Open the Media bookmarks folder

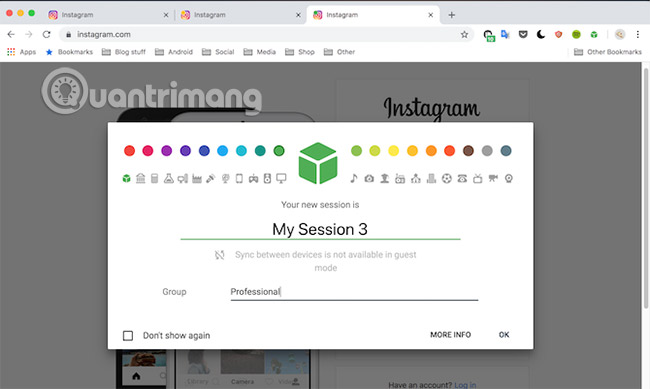pyautogui.click(x=260, y=52)
